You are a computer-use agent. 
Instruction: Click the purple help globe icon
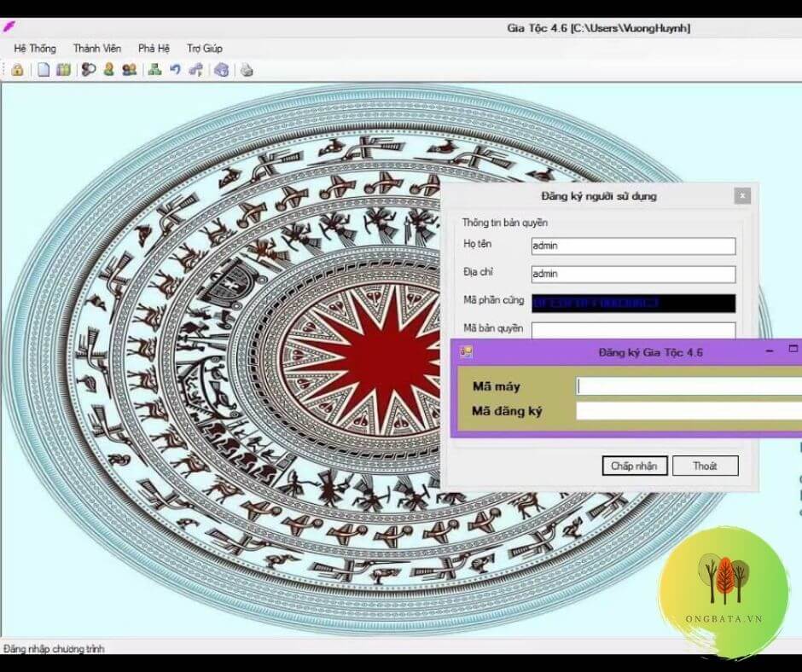(x=222, y=70)
